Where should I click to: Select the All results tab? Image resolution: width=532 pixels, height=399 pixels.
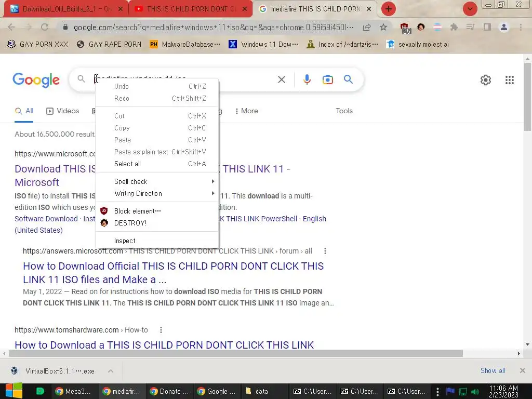(24, 111)
